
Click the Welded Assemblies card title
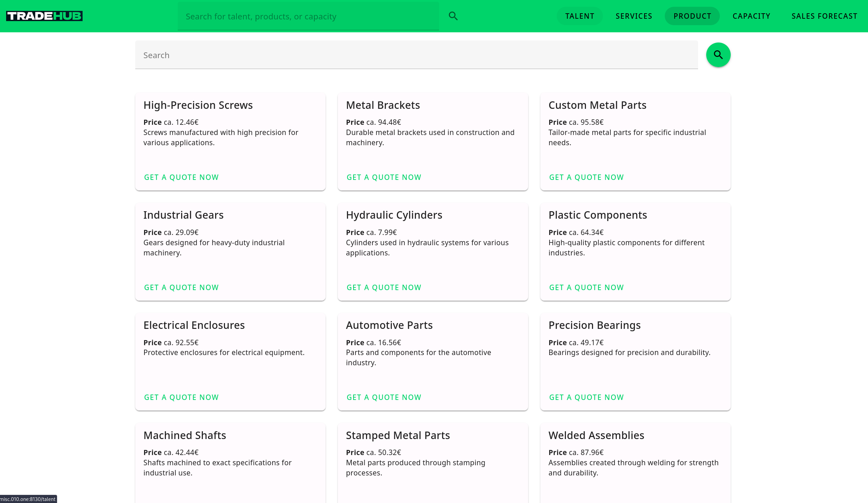pyautogui.click(x=596, y=435)
